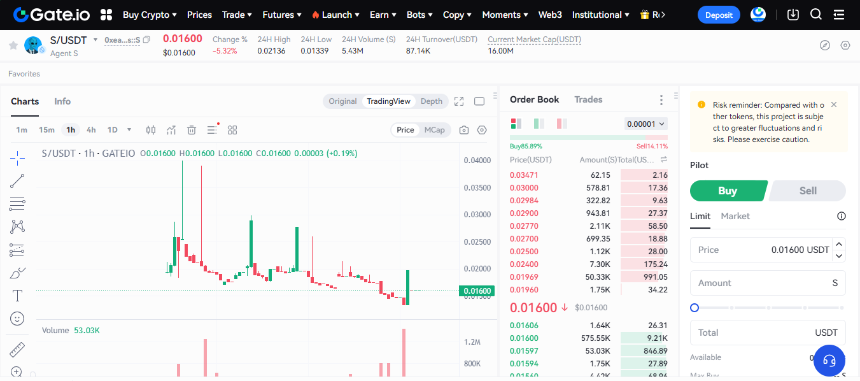Viewport: 860px width, 381px height.
Task: Open page settings gear near market cap
Action: pos(845,45)
